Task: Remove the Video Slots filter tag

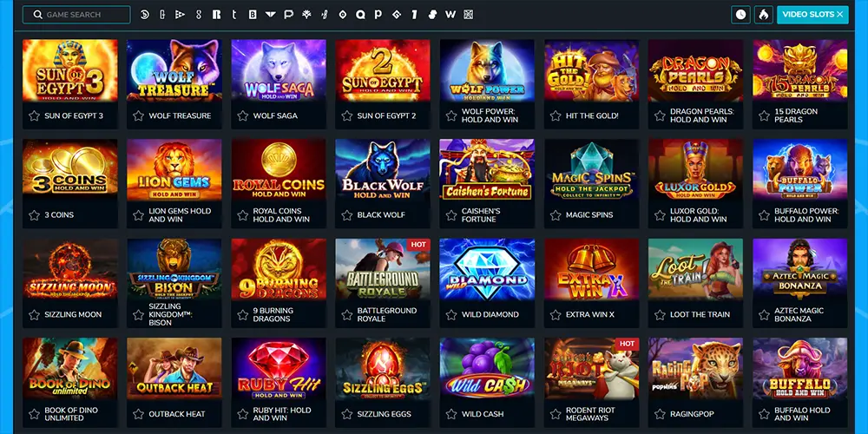Action: click(x=839, y=15)
